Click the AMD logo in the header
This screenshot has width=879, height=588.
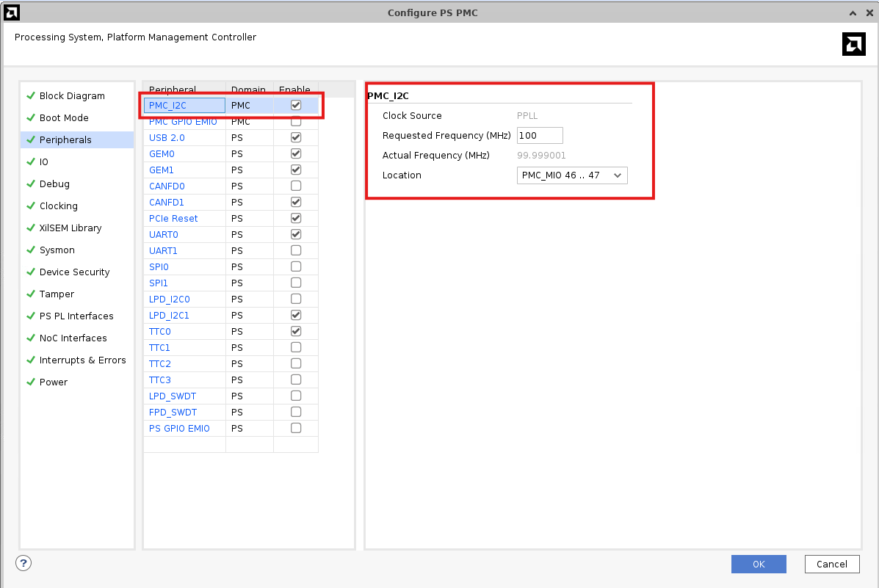click(x=854, y=44)
